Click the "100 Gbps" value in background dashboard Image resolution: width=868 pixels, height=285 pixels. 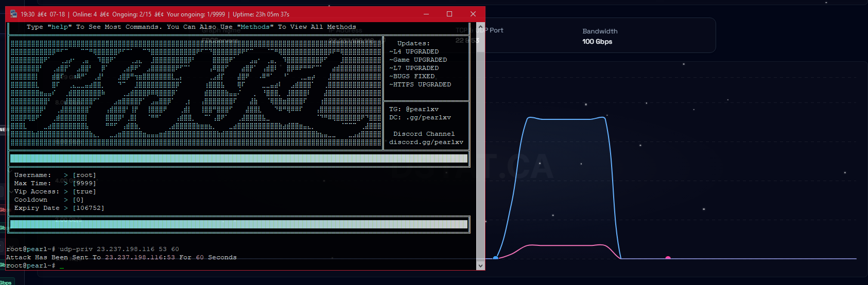pyautogui.click(x=597, y=42)
